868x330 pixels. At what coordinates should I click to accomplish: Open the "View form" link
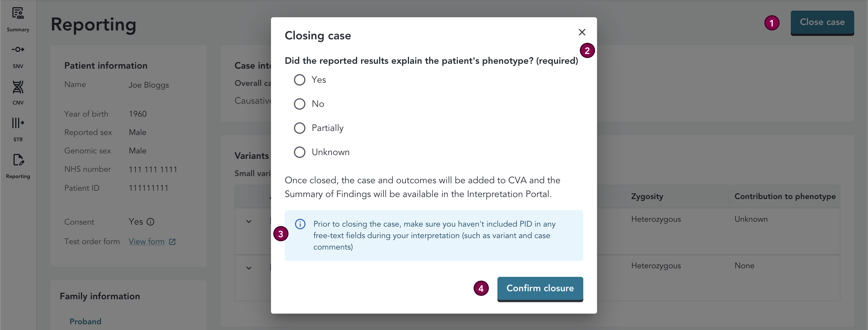[147, 241]
